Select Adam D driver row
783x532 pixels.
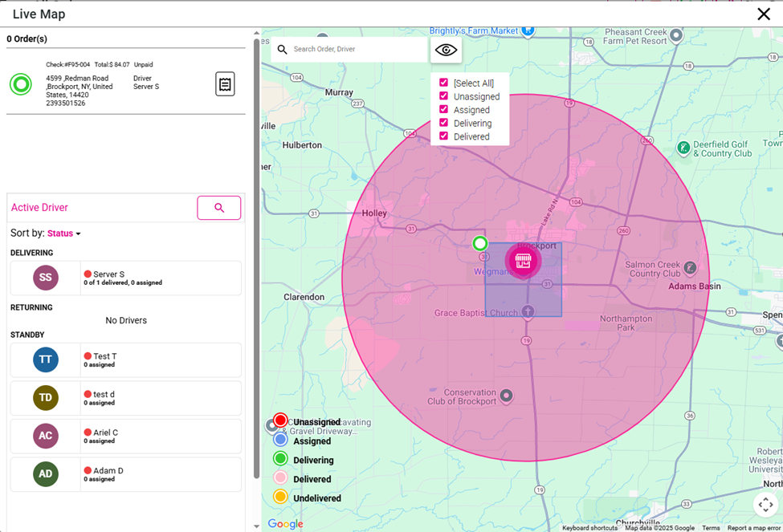[125, 474]
